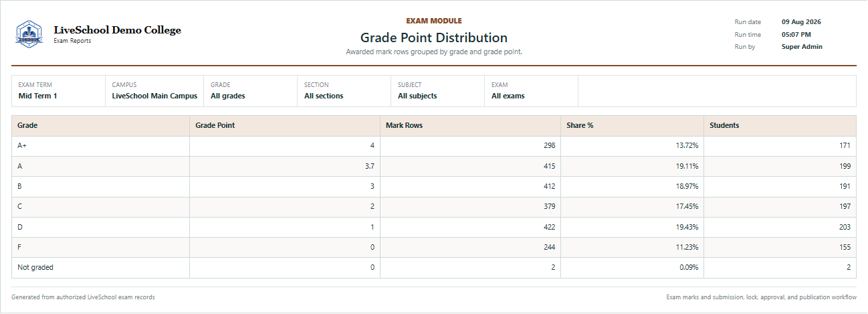Screen dimensions: 868x314
Task: Click the Run by value Super Admin
Action: (x=802, y=47)
